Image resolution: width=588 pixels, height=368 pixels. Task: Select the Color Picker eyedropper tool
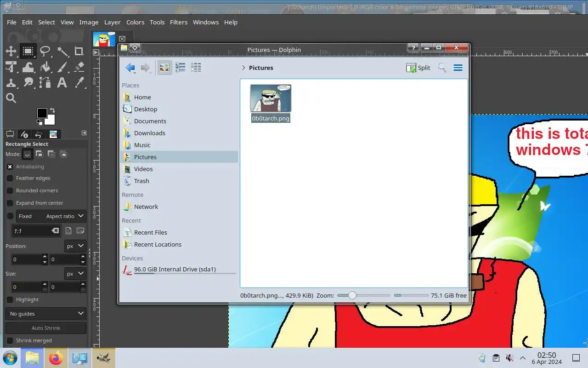coord(79,83)
